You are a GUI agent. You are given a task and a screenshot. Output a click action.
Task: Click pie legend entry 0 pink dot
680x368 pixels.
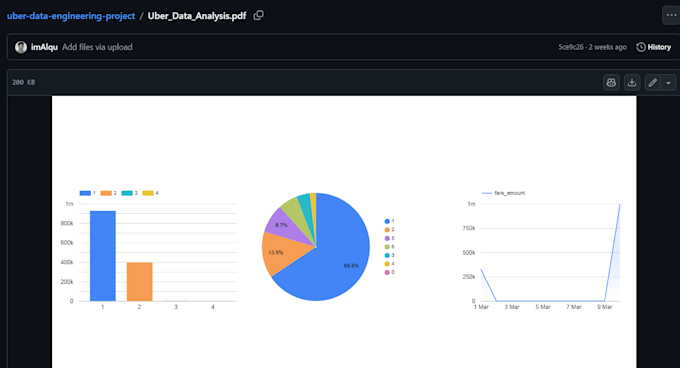tap(387, 272)
